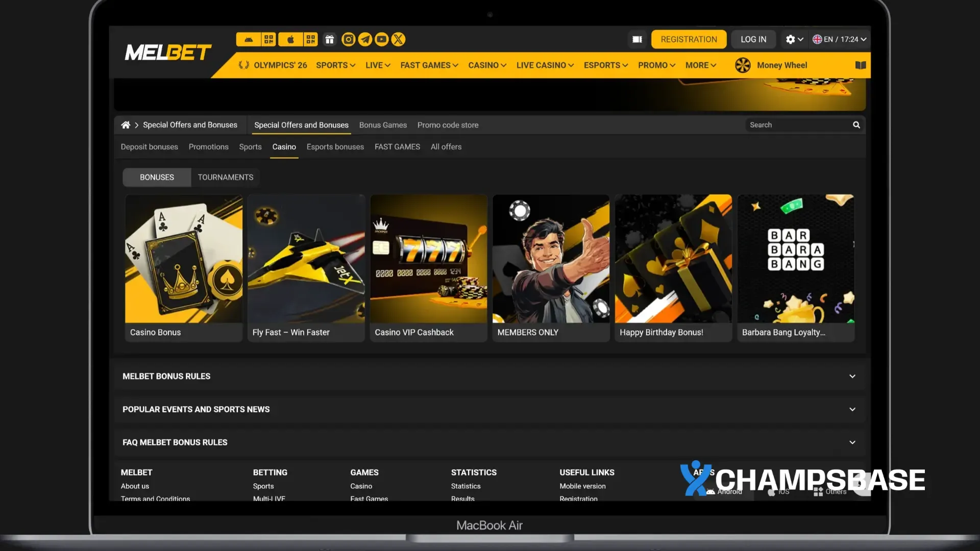Switch to the TOURNAMENTS toggle
Viewport: 980px width, 551px height.
point(225,177)
